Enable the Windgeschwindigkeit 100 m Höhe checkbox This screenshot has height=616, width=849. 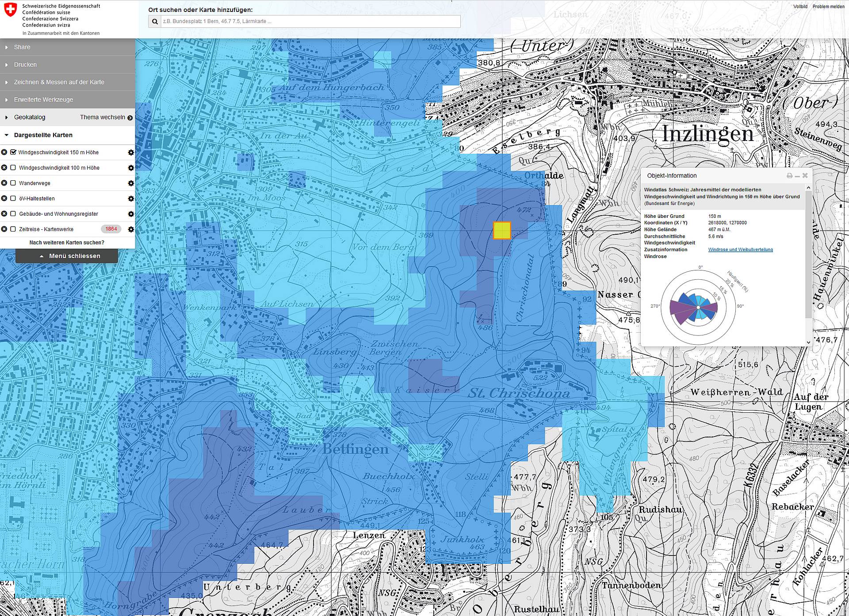[13, 167]
